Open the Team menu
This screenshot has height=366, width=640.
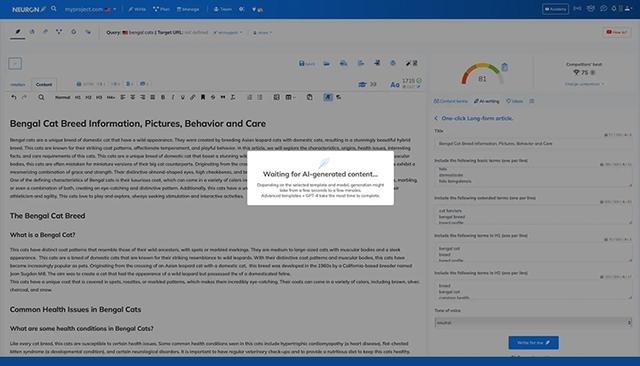pyautogui.click(x=222, y=9)
